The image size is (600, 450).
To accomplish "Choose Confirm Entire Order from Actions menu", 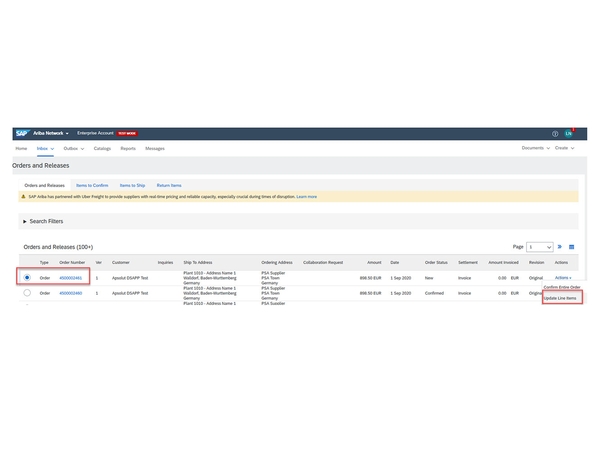I will tap(563, 288).
